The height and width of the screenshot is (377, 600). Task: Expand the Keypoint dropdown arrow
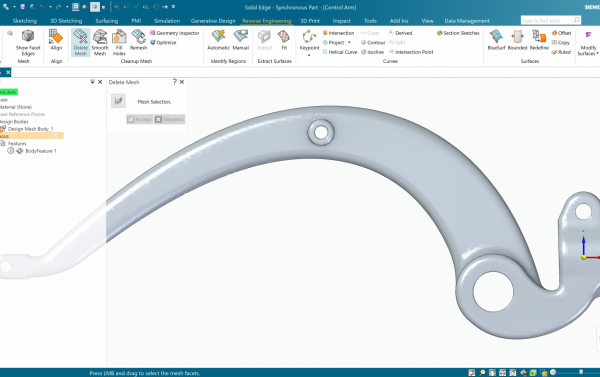[309, 55]
